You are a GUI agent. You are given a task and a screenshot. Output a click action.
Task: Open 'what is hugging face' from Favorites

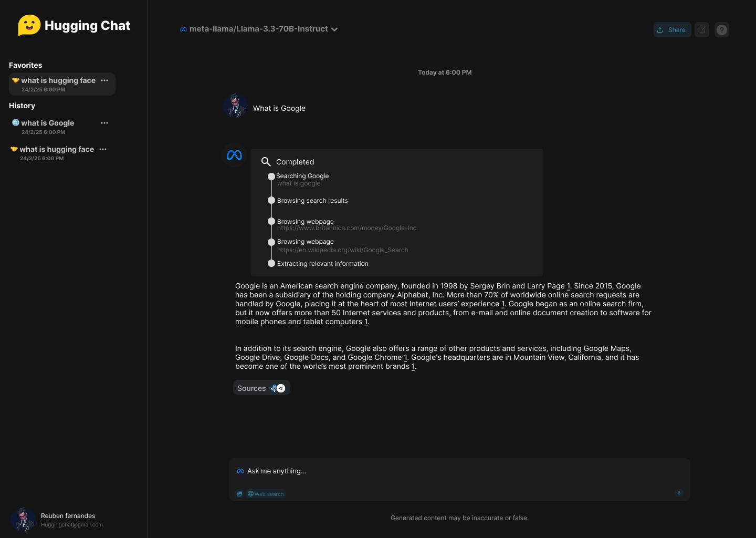click(x=58, y=80)
